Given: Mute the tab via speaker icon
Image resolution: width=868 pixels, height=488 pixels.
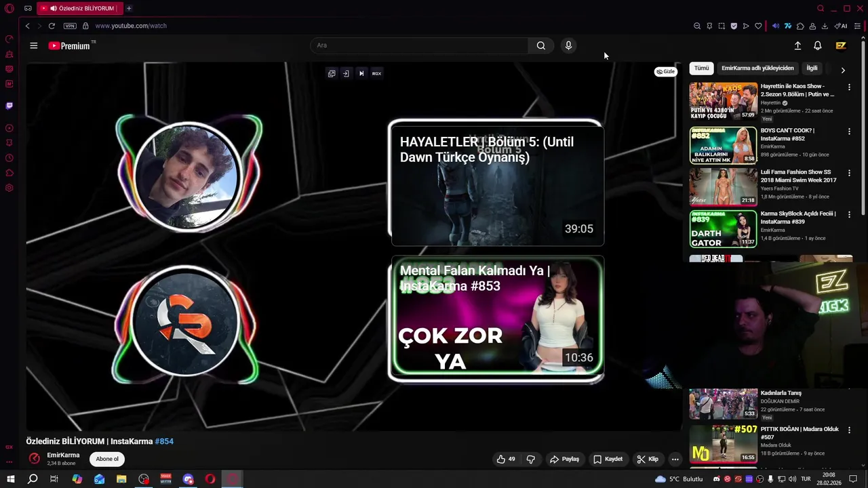Looking at the screenshot, I should click(52, 8).
